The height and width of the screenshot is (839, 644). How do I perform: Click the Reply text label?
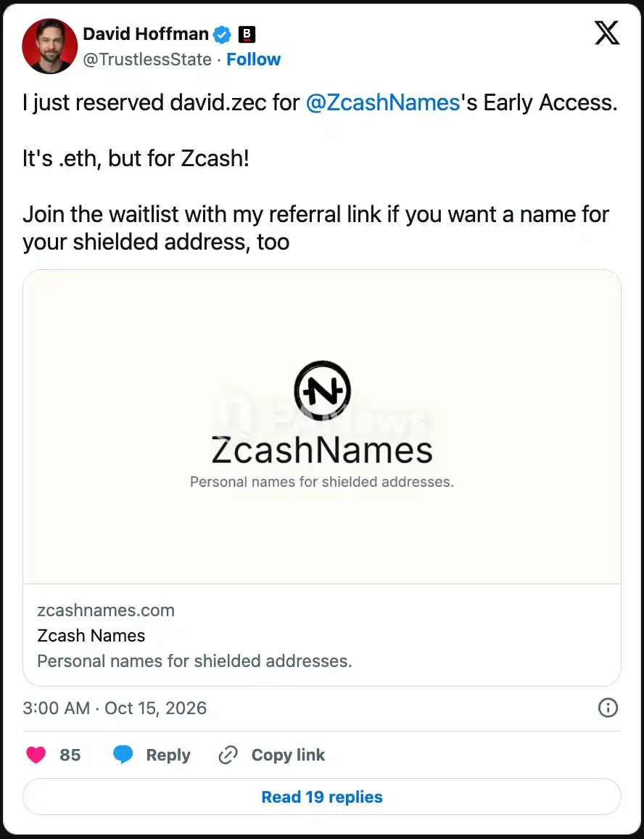coord(168,755)
